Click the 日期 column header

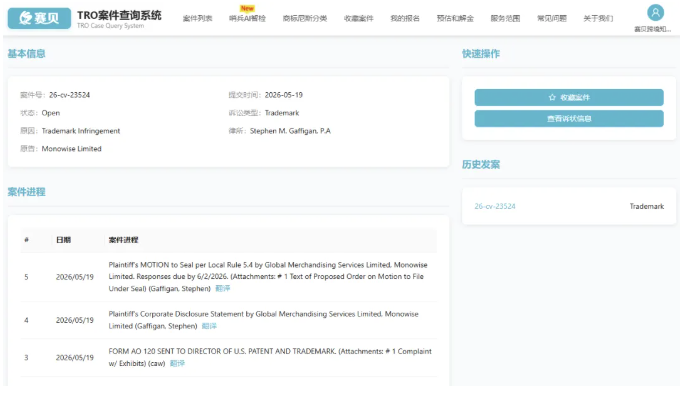point(64,240)
